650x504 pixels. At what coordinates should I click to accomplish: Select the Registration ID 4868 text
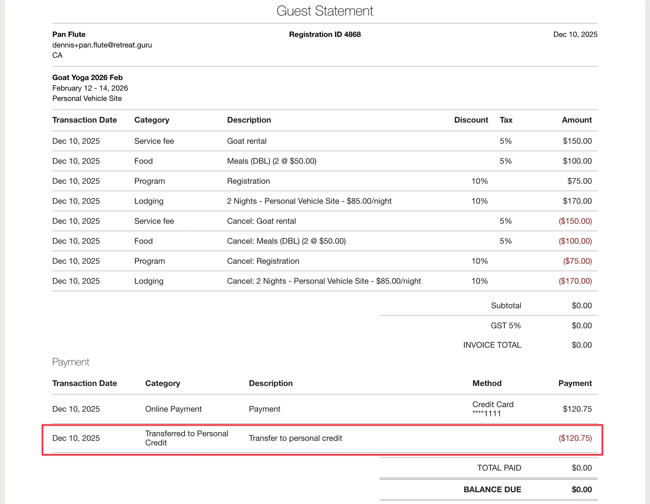point(324,34)
